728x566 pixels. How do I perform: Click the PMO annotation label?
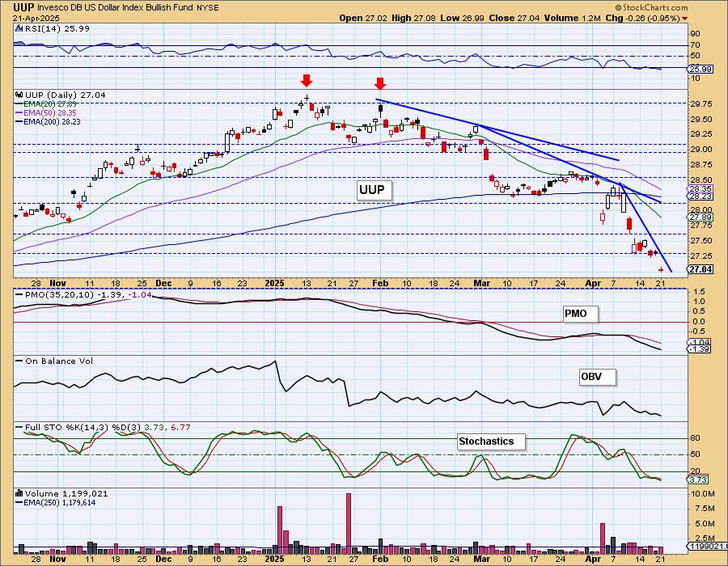[579, 314]
